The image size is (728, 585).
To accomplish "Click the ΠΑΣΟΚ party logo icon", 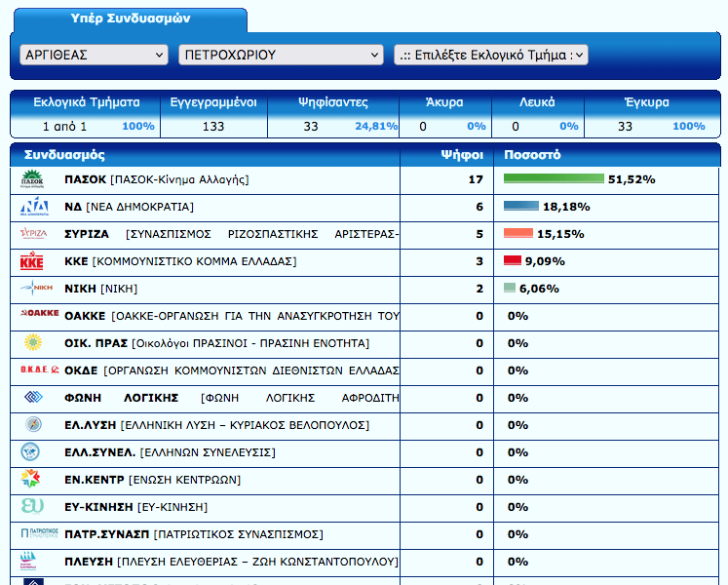I will coord(32,179).
